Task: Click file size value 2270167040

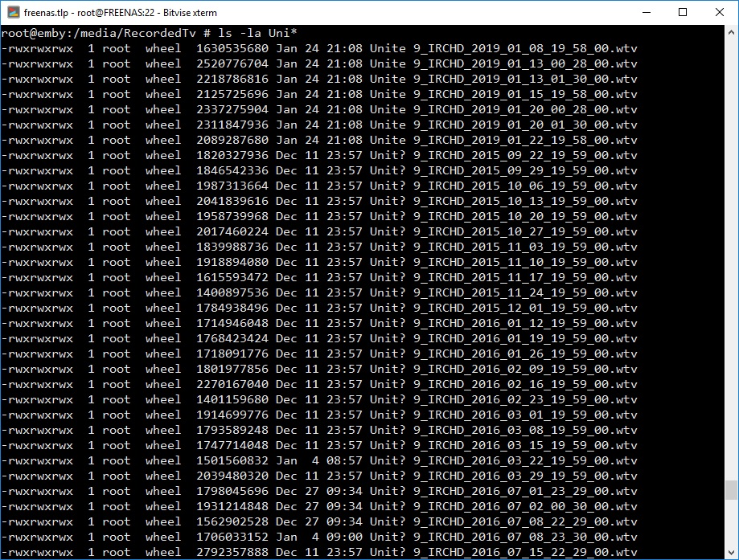Action: (232, 384)
